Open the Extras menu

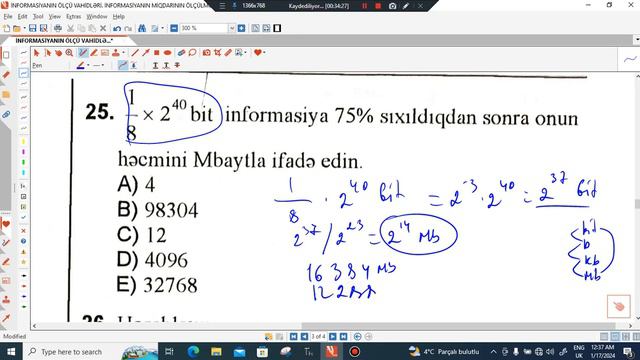click(x=73, y=17)
